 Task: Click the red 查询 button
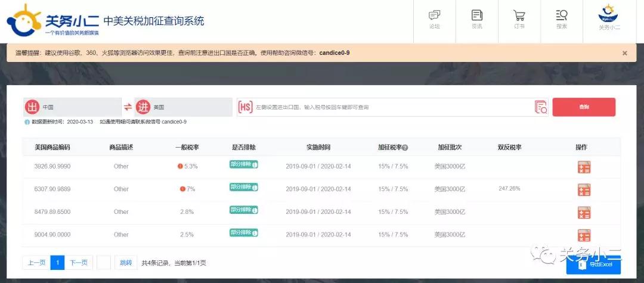pos(584,107)
